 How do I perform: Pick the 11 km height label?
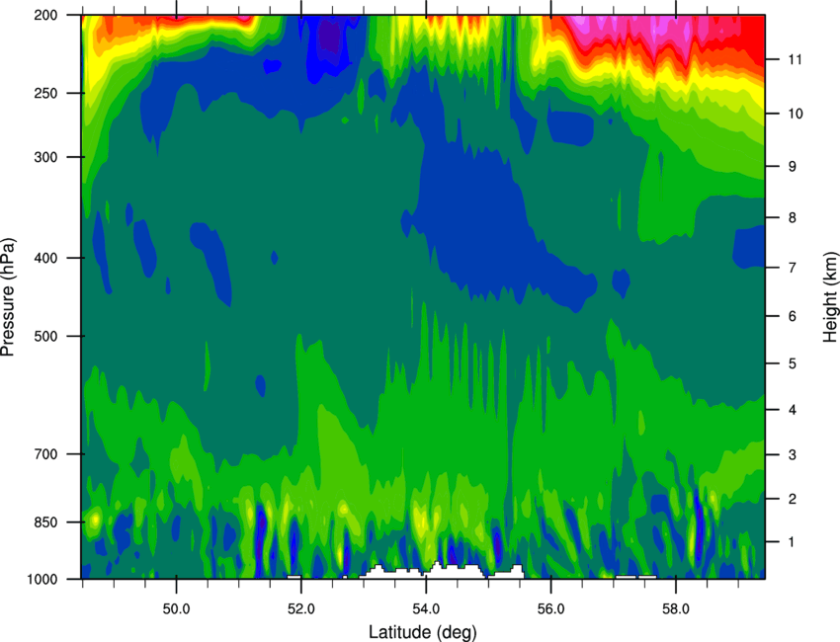(x=796, y=59)
